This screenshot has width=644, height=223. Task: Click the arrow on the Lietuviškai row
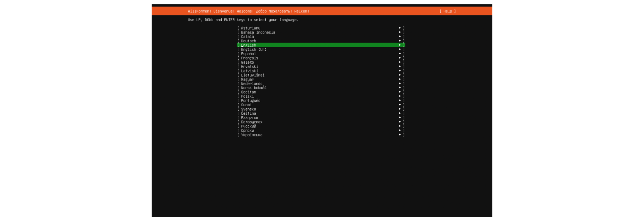400,75
